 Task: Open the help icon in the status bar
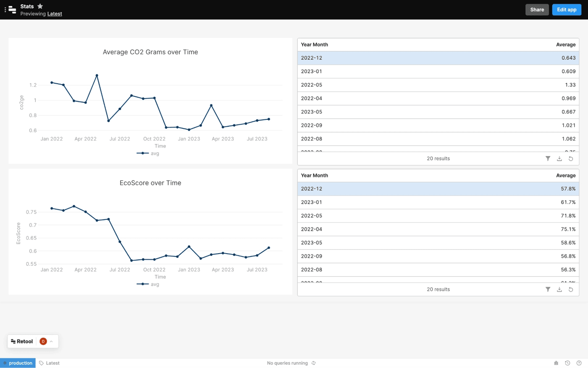pyautogui.click(x=580, y=363)
